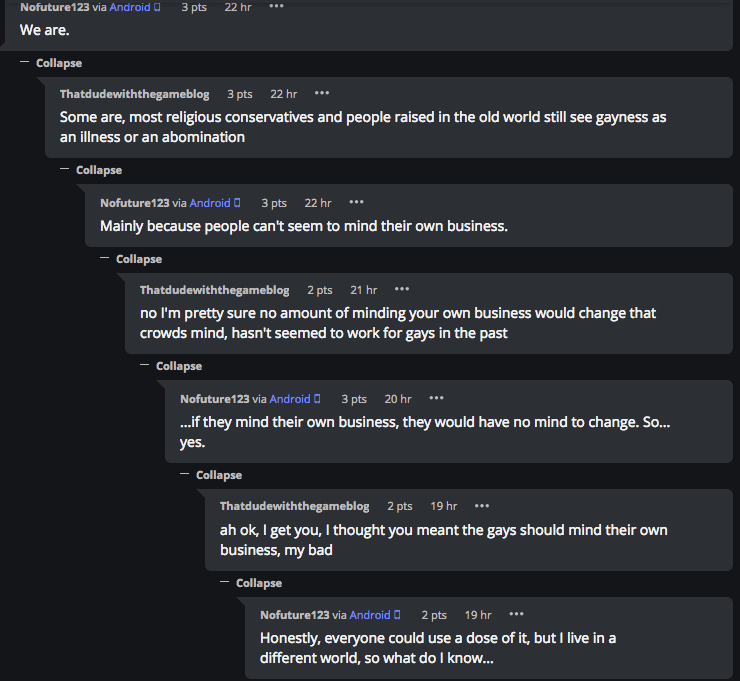
Task: Open the ellipsis menu on the "Some are, most religious" comment
Action: (x=322, y=94)
